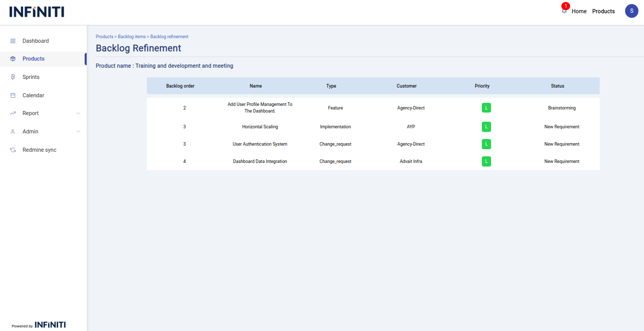Click the Admin person icon
The height and width of the screenshot is (331, 644).
click(13, 132)
